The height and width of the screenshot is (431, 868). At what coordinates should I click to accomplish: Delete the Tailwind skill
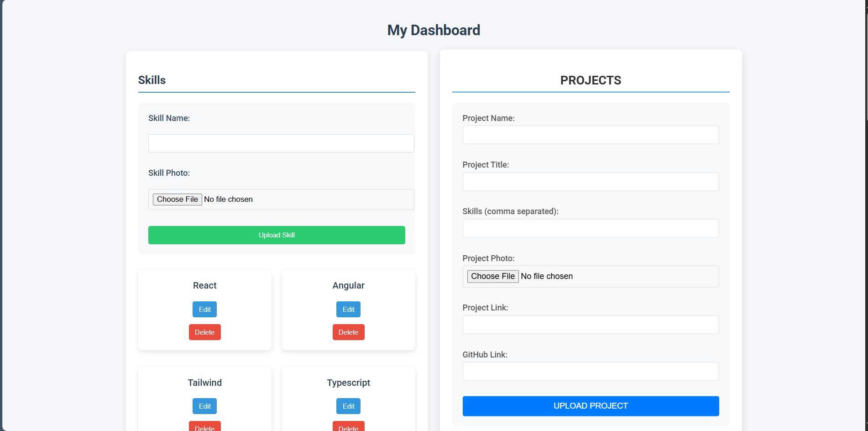(204, 428)
